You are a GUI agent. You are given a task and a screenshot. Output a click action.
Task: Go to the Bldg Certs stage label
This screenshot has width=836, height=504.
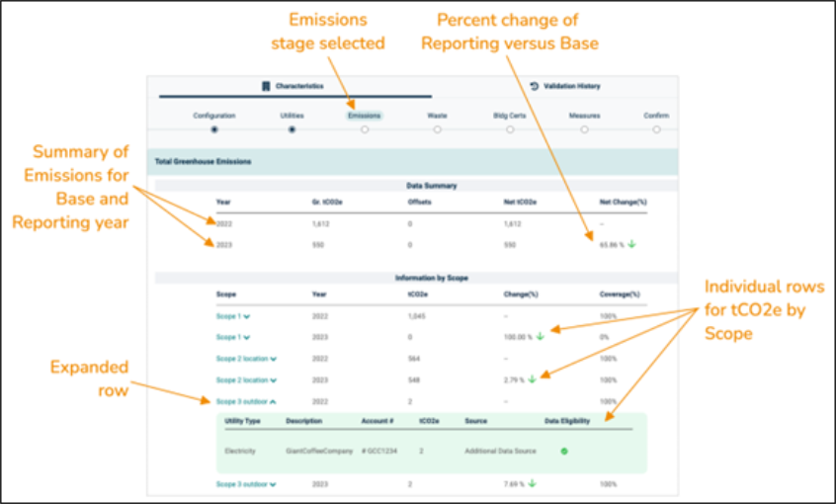pyautogui.click(x=509, y=116)
